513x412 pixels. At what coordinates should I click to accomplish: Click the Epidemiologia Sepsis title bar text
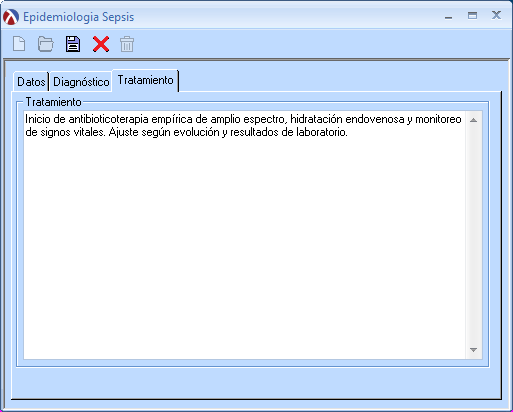(x=78, y=17)
